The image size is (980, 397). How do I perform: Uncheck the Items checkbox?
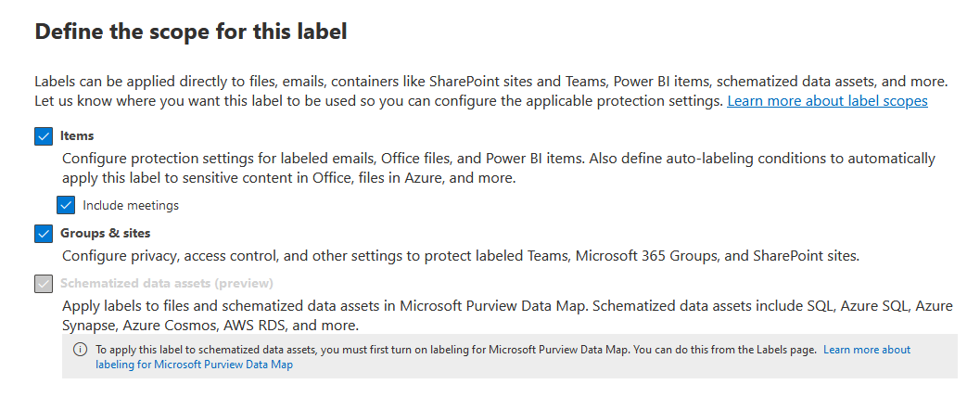[x=44, y=136]
